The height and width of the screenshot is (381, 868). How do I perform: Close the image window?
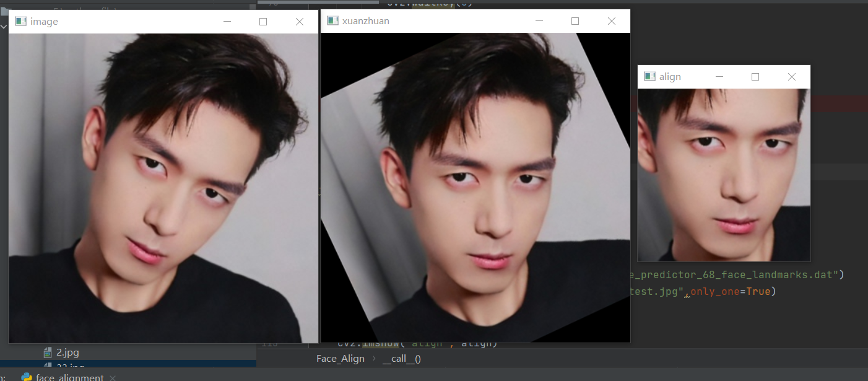tap(300, 22)
